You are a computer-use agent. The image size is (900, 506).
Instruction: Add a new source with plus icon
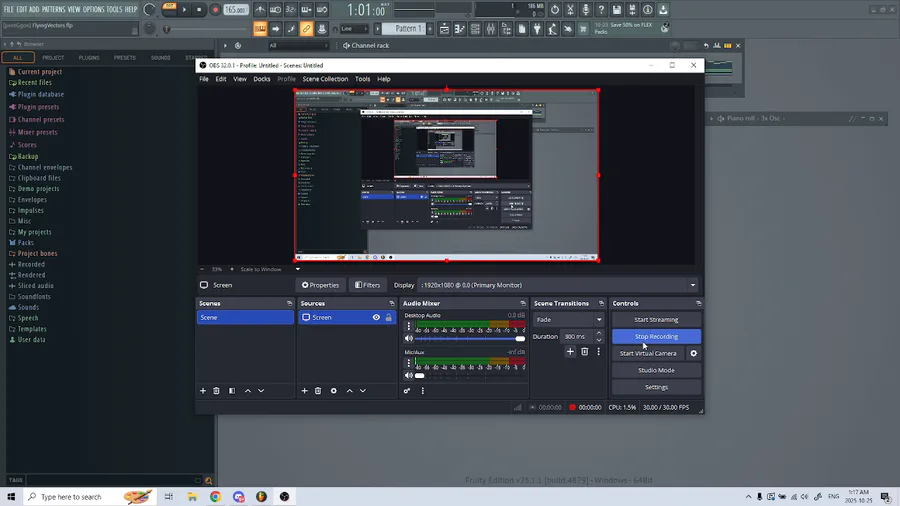tap(305, 391)
